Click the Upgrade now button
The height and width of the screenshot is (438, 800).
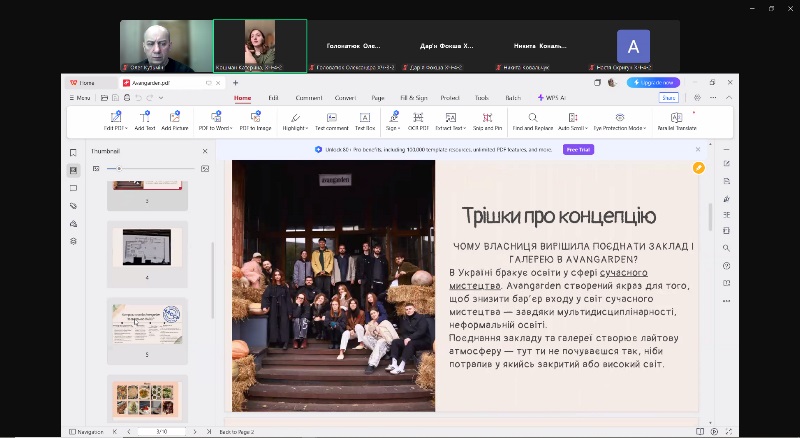tap(653, 83)
